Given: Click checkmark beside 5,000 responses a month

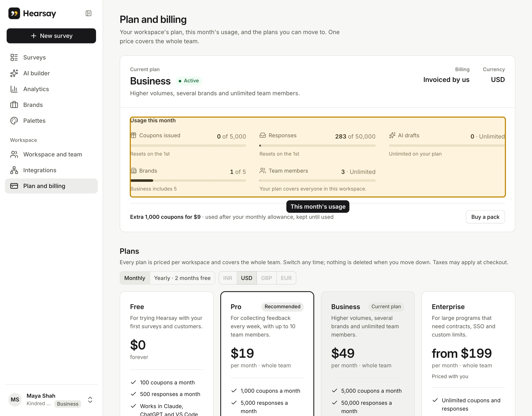Looking at the screenshot, I should pos(234,402).
